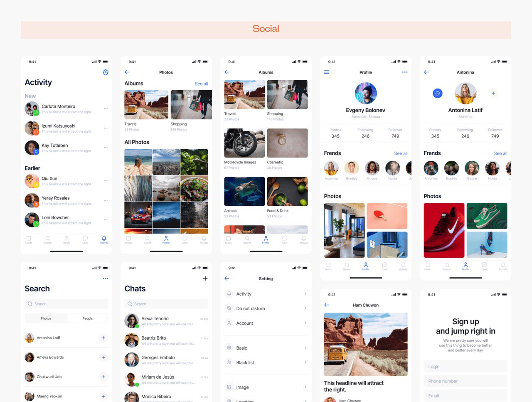The width and height of the screenshot is (532, 402).
Task: Tap Search tab on Albums screen
Action: [247, 240]
